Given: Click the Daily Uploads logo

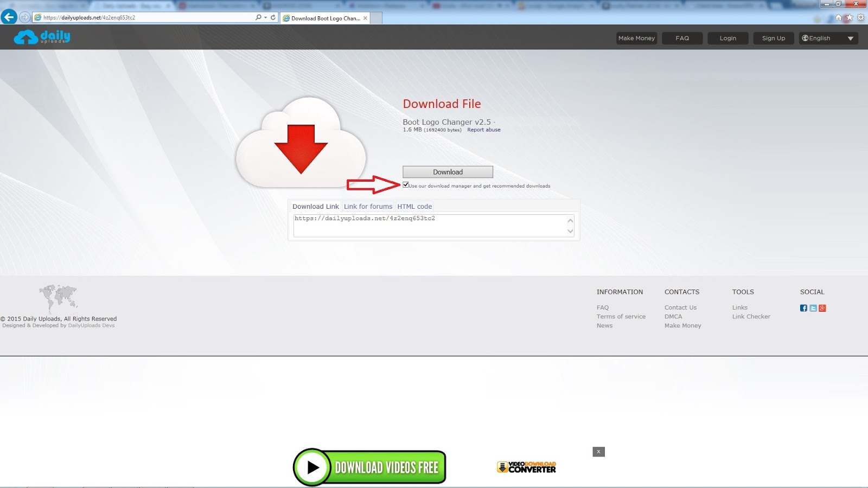Looking at the screenshot, I should tap(42, 37).
